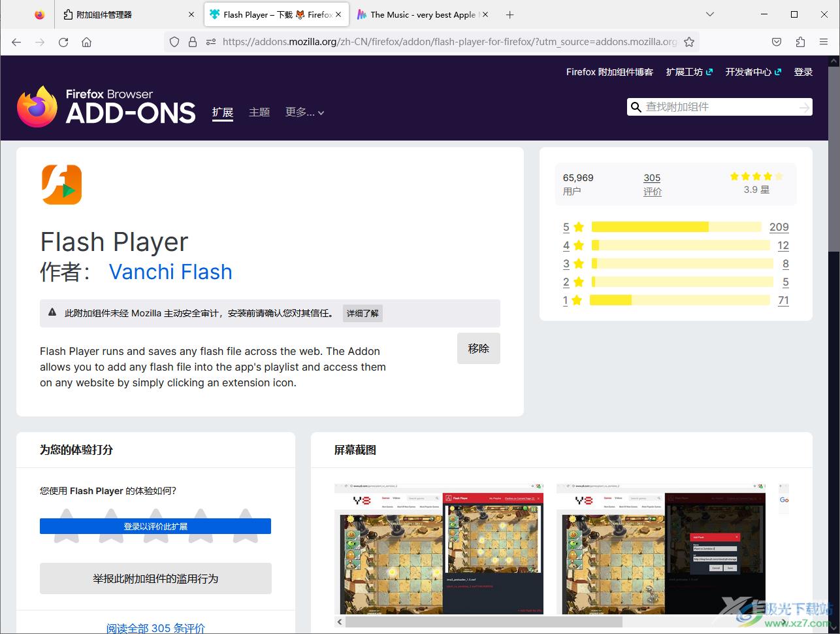Submit search with arrow button
The height and width of the screenshot is (634, 840).
coord(804,107)
